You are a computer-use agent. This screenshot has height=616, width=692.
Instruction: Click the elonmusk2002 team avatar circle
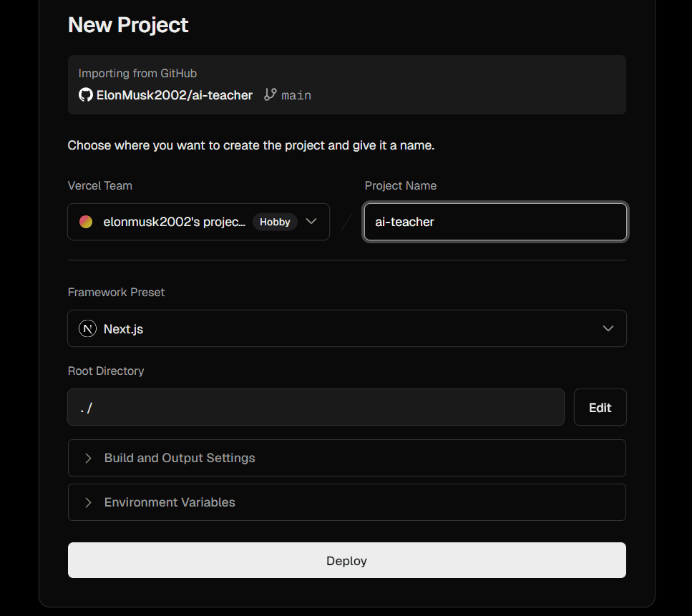(86, 222)
